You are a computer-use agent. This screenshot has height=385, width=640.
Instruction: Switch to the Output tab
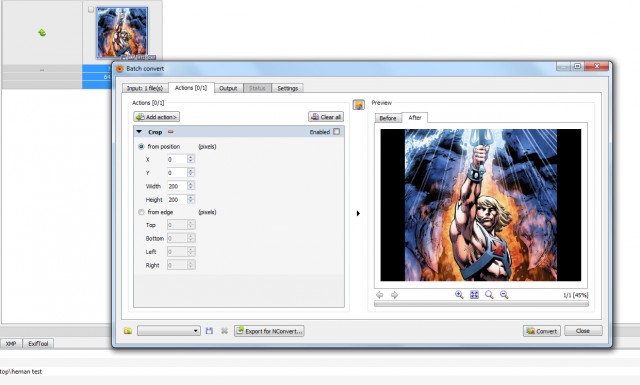click(228, 88)
